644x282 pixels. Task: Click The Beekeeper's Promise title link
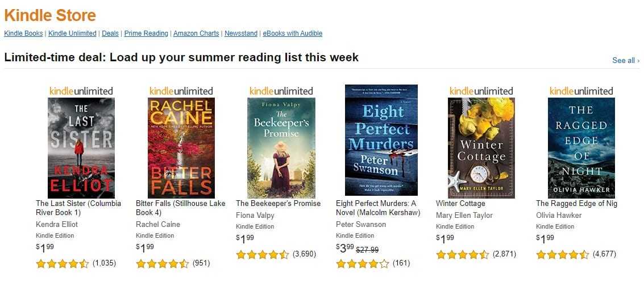(x=278, y=203)
